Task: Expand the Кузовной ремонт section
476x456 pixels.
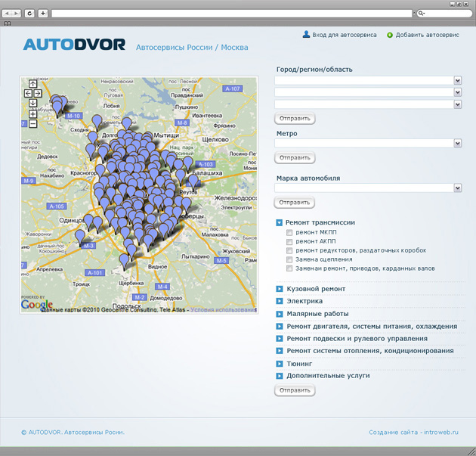Action: tap(280, 289)
